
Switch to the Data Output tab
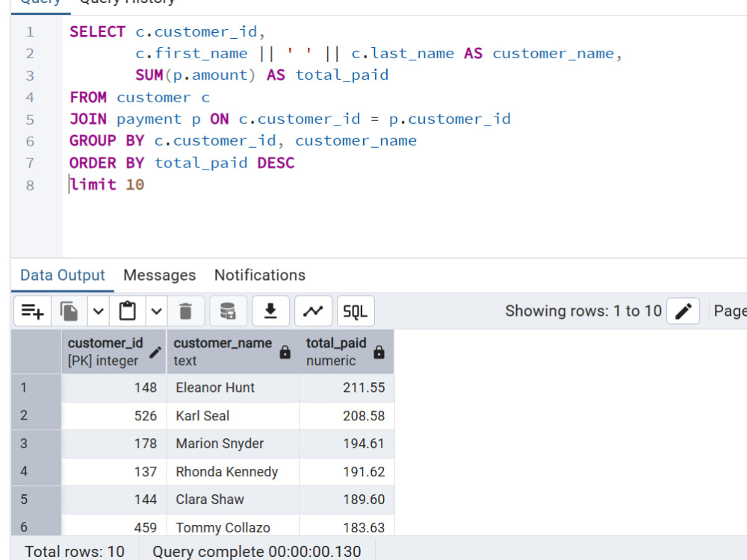point(63,276)
